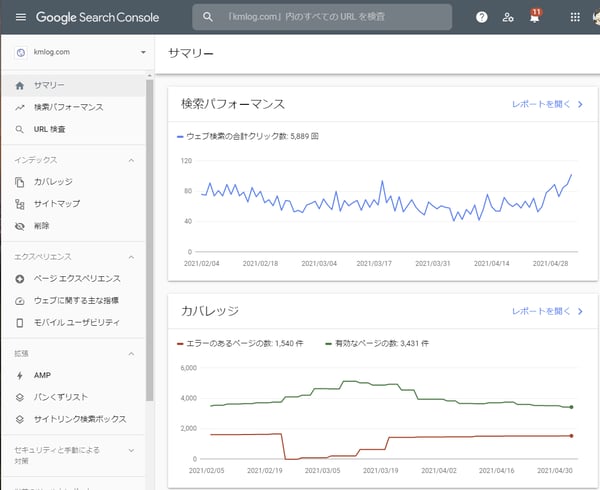The image size is (600, 490).
Task: Click the ページ エクスペリエンス plus-circle icon
Action: click(x=20, y=279)
